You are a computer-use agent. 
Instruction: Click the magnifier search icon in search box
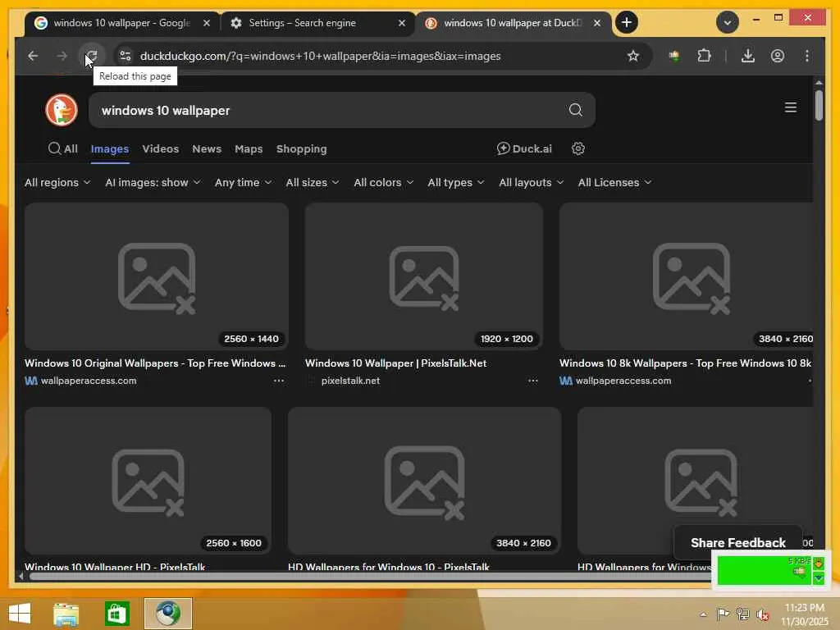(x=575, y=110)
